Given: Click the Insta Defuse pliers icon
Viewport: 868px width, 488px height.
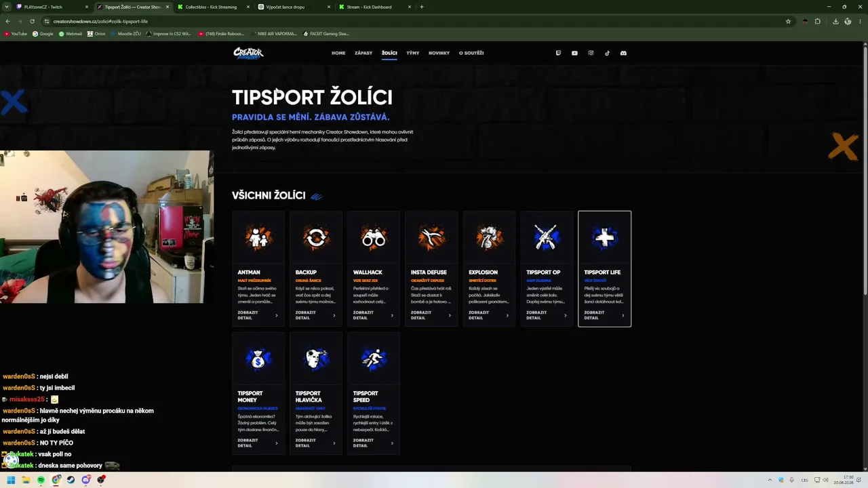Looking at the screenshot, I should click(x=431, y=237).
